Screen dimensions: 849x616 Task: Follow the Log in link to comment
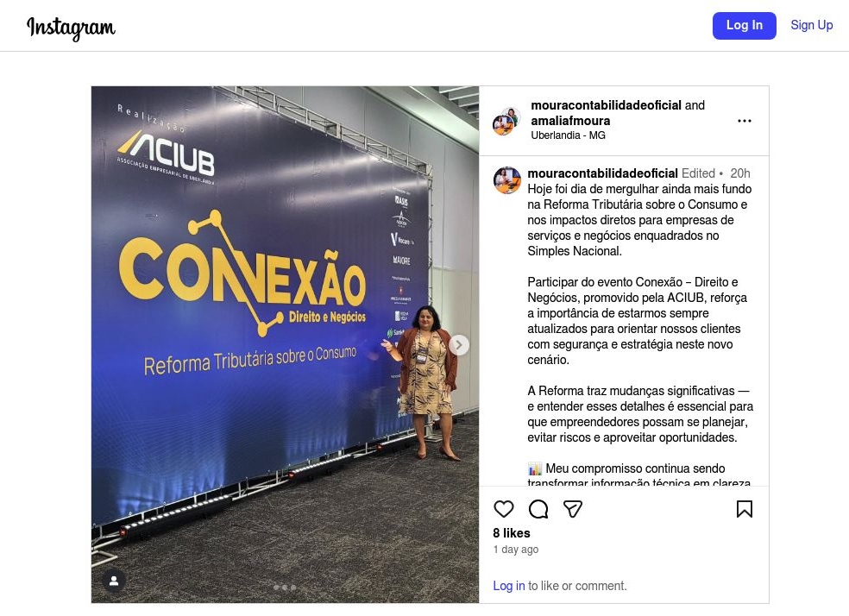coord(508,586)
